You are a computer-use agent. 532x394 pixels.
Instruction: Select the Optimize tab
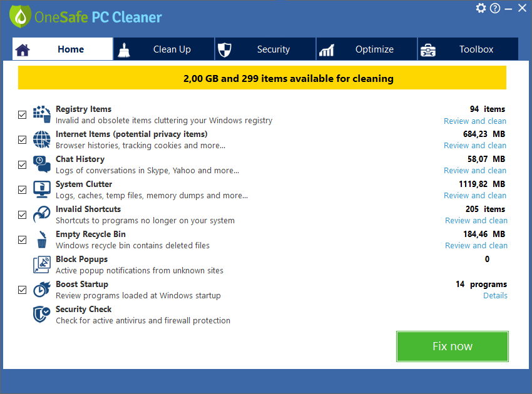[367, 49]
